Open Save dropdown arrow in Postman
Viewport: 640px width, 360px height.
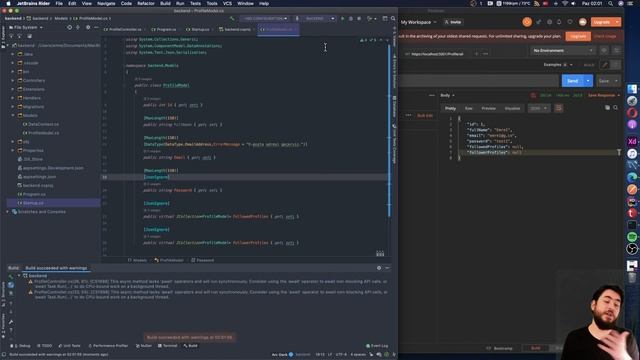616,81
